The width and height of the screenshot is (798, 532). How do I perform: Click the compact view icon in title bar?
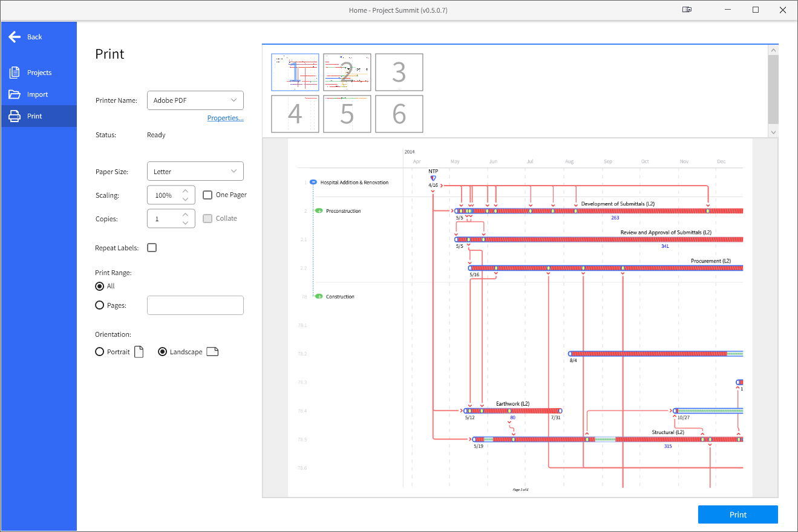(687, 10)
